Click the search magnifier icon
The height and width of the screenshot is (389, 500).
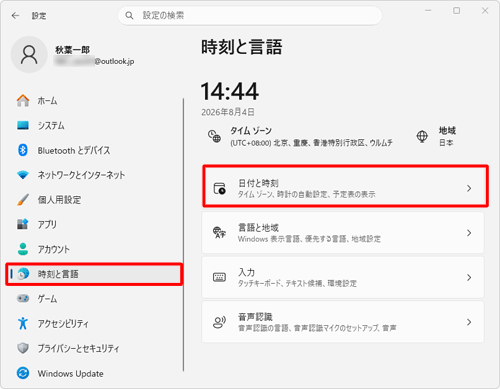(129, 15)
